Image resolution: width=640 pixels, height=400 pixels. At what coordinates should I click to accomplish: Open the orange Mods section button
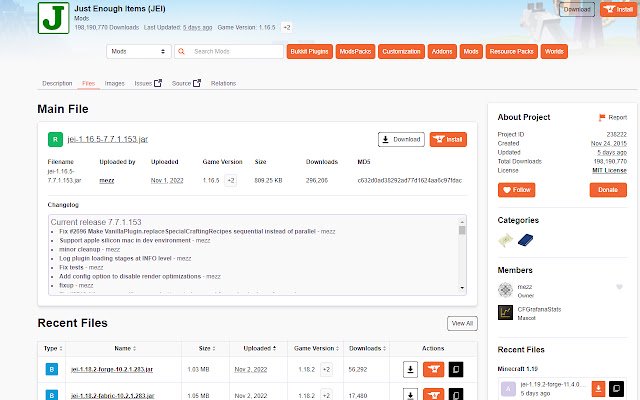click(x=471, y=51)
